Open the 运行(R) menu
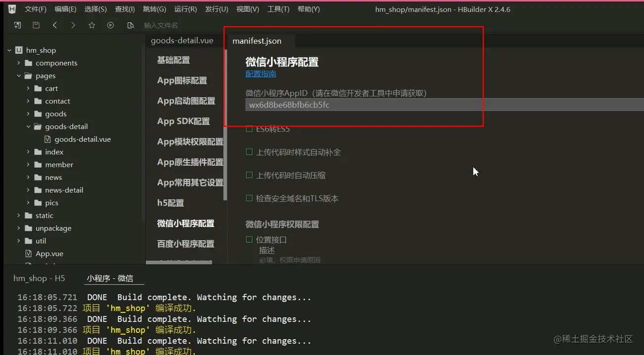This screenshot has width=644, height=355. click(x=185, y=9)
